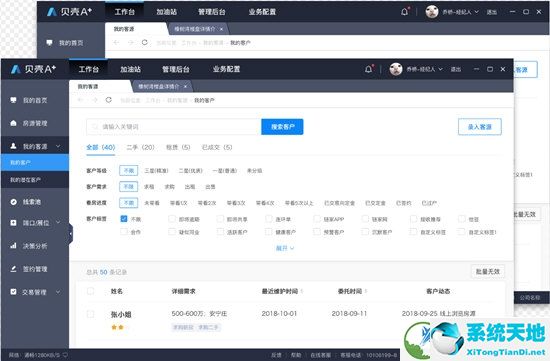Select the 租赁 (5) tab
Viewport: 550px width, 361px height.
tap(178, 147)
